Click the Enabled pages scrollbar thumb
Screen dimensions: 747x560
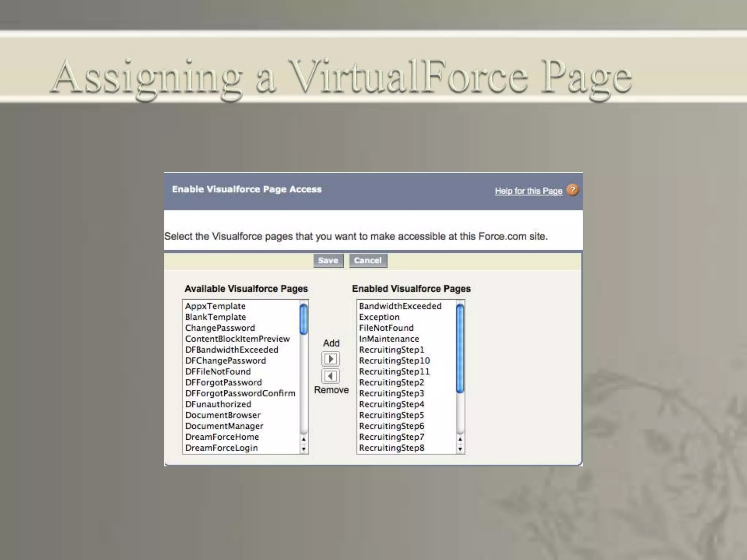[x=460, y=348]
